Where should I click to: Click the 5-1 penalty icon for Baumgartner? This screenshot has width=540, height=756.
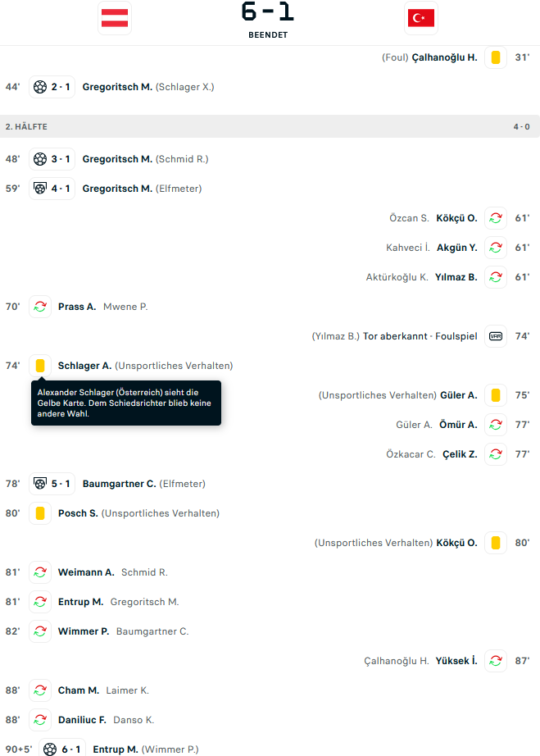[x=40, y=484]
